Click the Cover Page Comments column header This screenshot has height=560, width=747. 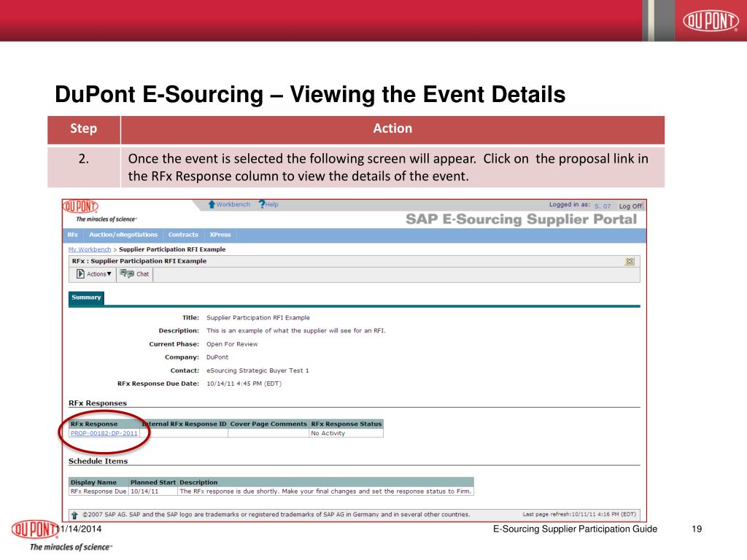(268, 424)
